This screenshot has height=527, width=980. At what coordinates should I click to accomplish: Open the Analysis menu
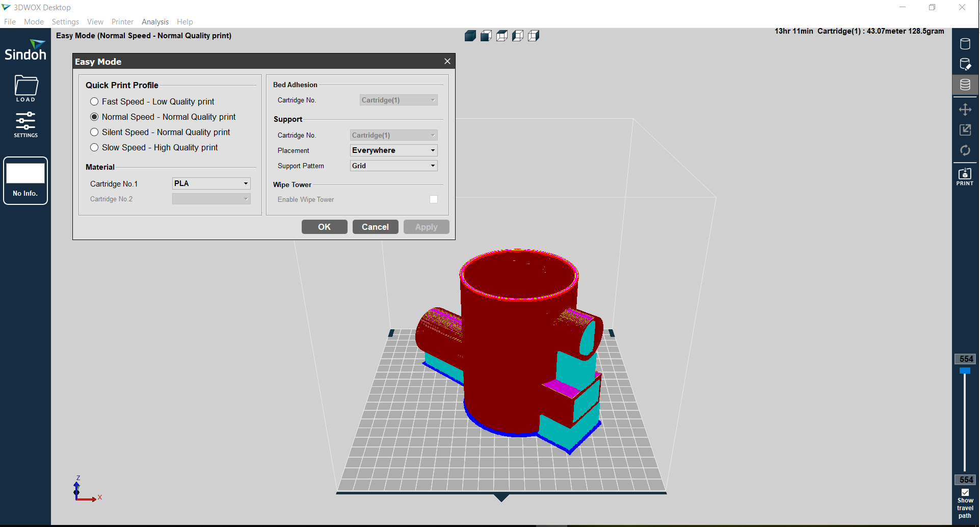(155, 22)
